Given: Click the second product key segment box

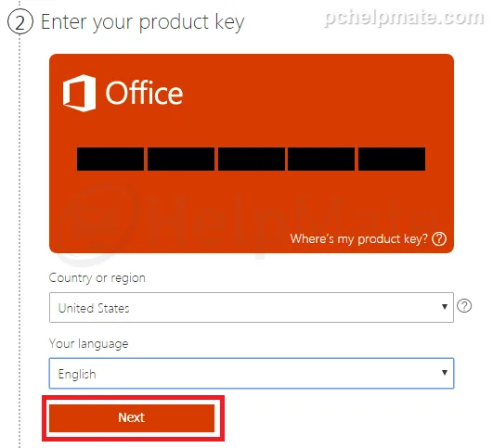Looking at the screenshot, I should click(x=181, y=159).
